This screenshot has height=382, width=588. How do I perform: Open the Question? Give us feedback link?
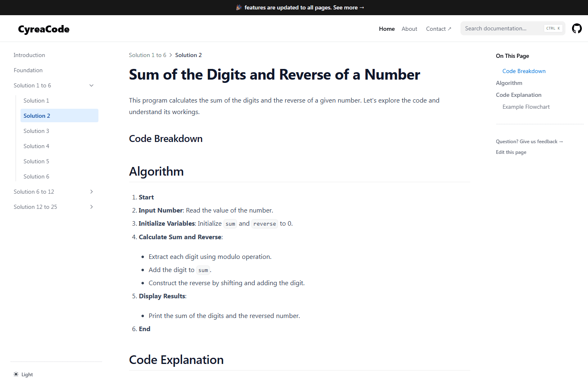pos(529,142)
